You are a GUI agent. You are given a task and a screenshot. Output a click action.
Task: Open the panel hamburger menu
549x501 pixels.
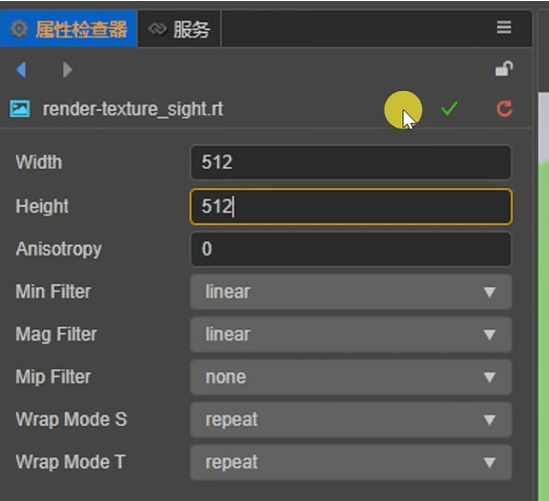504,27
